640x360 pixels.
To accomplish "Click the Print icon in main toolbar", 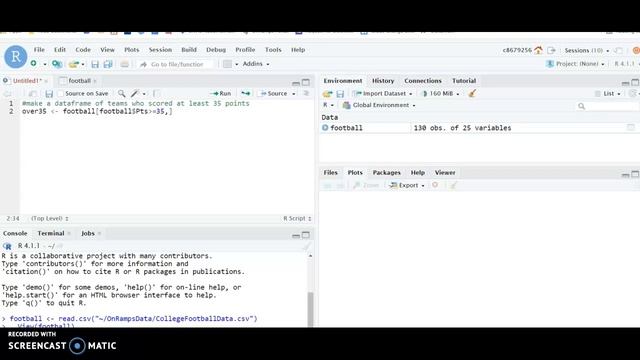I will (125, 64).
